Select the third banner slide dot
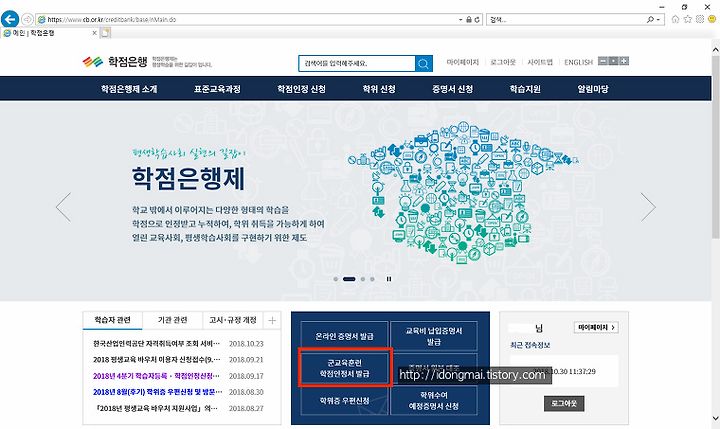Image resolution: width=720 pixels, height=429 pixels. point(363,279)
